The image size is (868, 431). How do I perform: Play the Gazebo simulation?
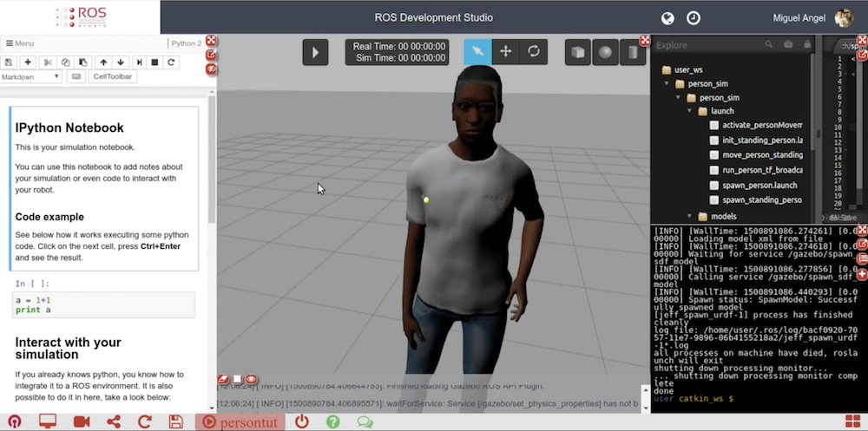click(315, 52)
